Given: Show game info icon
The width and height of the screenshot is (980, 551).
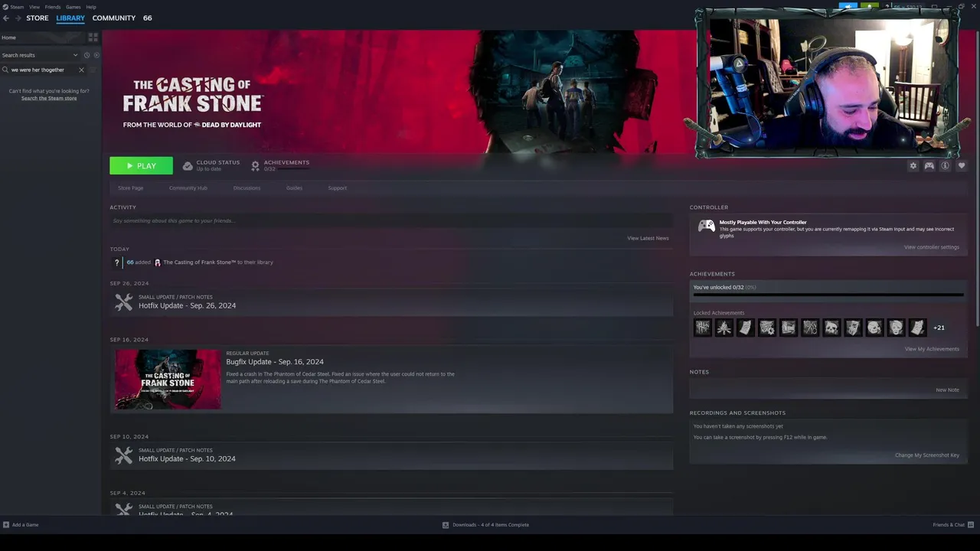Looking at the screenshot, I should point(945,165).
